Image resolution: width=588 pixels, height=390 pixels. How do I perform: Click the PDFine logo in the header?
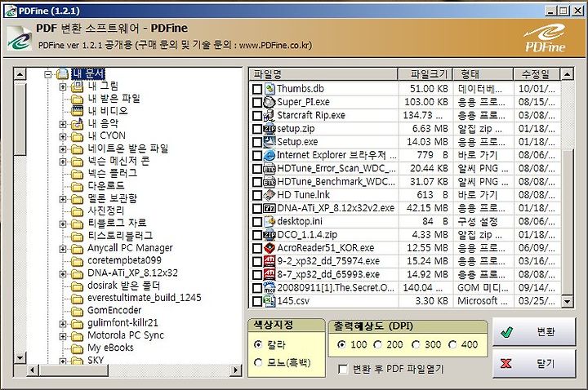pos(545,38)
